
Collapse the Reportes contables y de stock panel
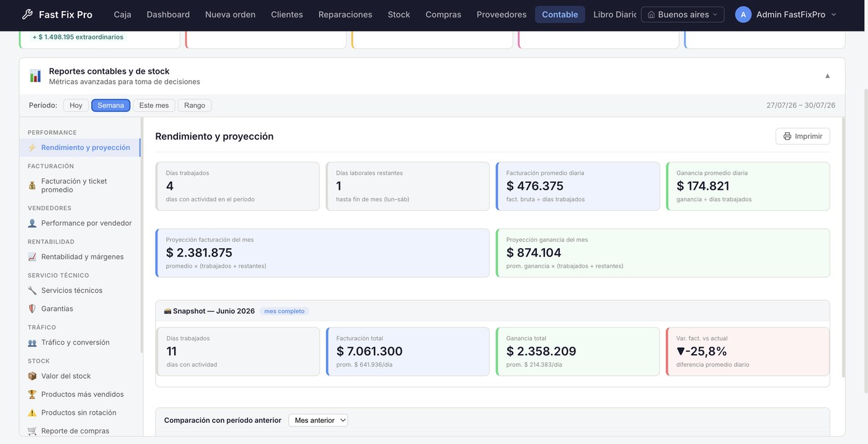pyautogui.click(x=827, y=76)
